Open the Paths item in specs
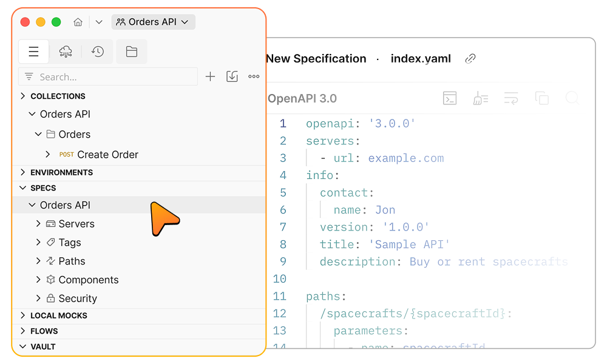Viewport: 607px width, 364px height. point(72,261)
